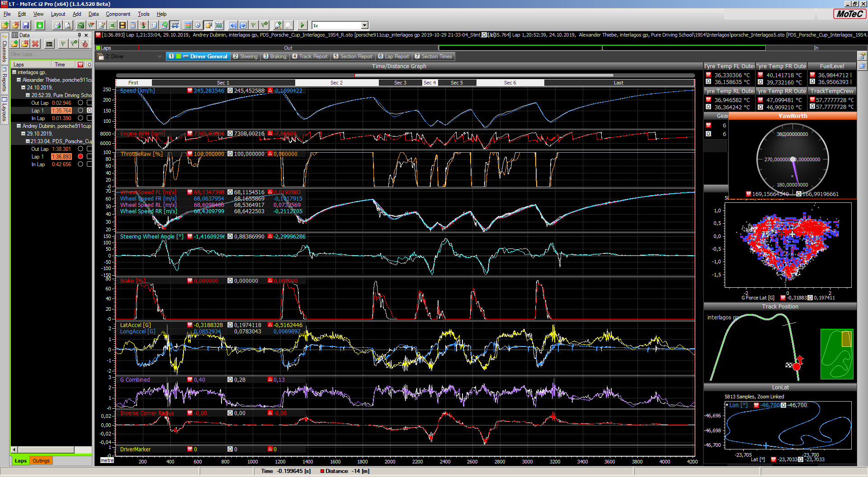
Task: Open the 1x playback speed dropdown
Action: [x=364, y=25]
